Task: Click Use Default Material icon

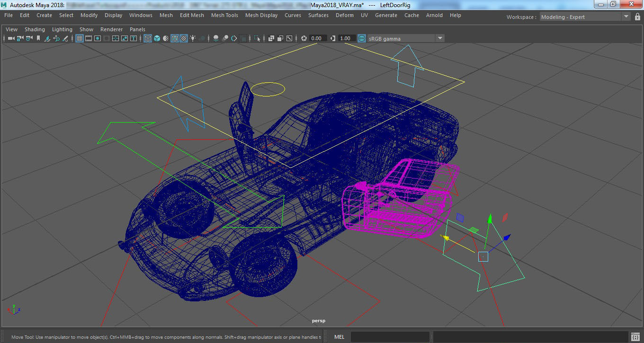Action: coord(166,38)
